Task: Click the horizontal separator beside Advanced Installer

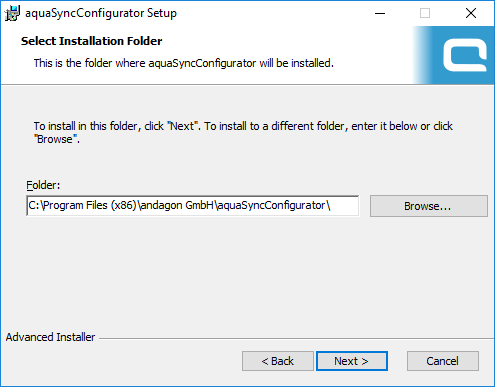Action: pyautogui.click(x=296, y=339)
